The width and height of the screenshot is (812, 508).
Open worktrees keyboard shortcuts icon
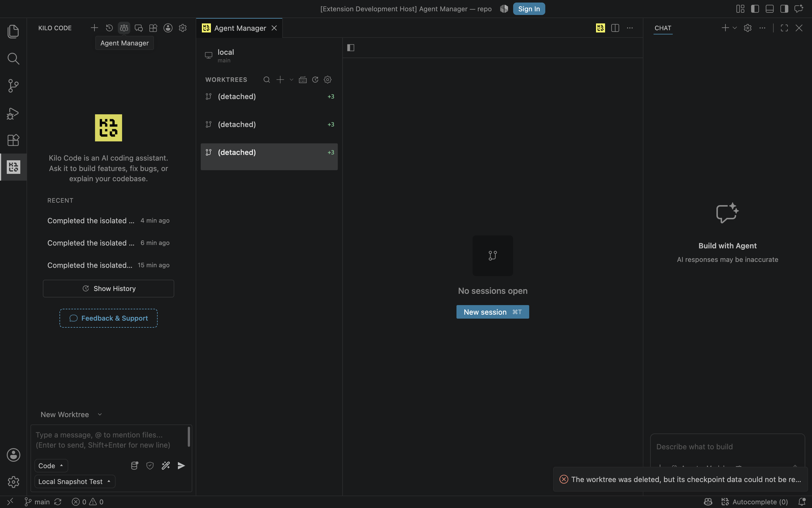tap(303, 80)
